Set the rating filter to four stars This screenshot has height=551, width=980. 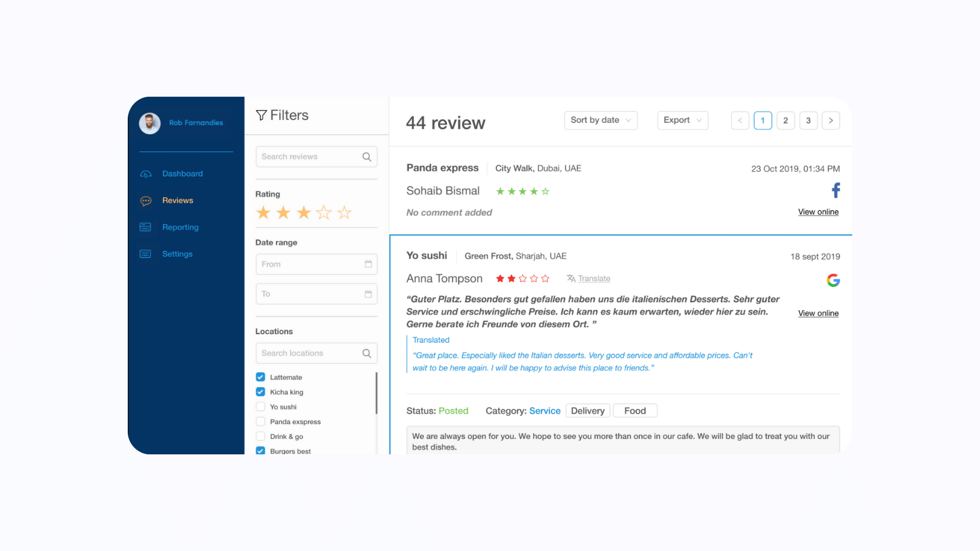(x=324, y=212)
